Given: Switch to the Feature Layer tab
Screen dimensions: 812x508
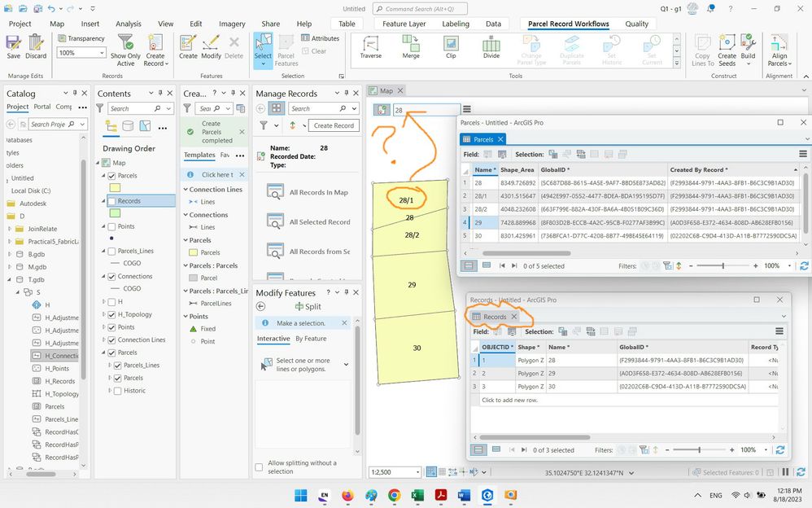Looking at the screenshot, I should (x=404, y=24).
